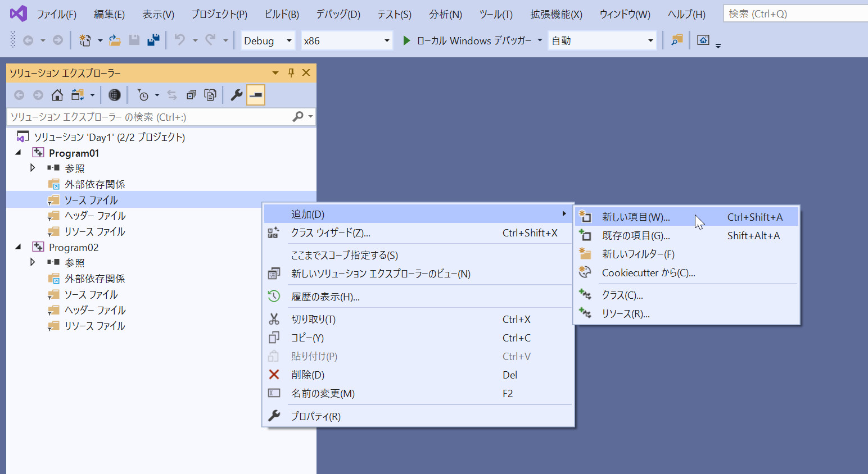The width and height of the screenshot is (868, 474).
Task: Toggle the highlighted Preview Selected Items button
Action: 256,95
